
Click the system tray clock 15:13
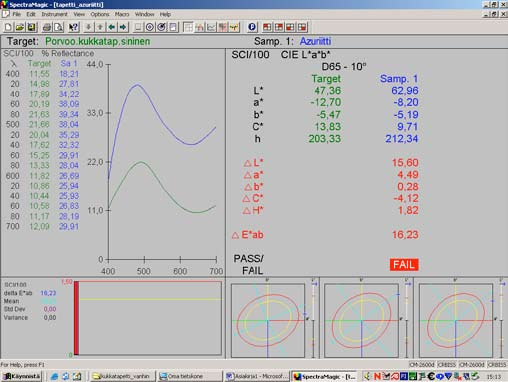pyautogui.click(x=493, y=377)
